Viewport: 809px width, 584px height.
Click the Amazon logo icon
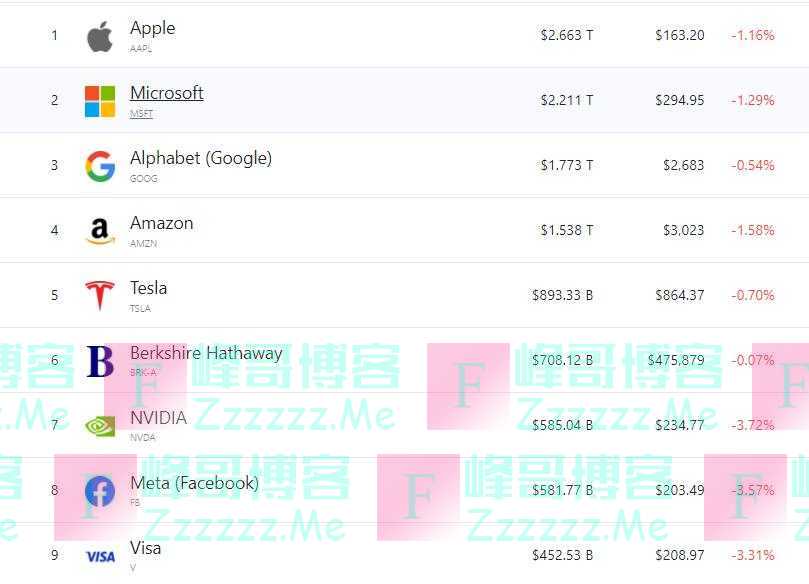tap(100, 231)
